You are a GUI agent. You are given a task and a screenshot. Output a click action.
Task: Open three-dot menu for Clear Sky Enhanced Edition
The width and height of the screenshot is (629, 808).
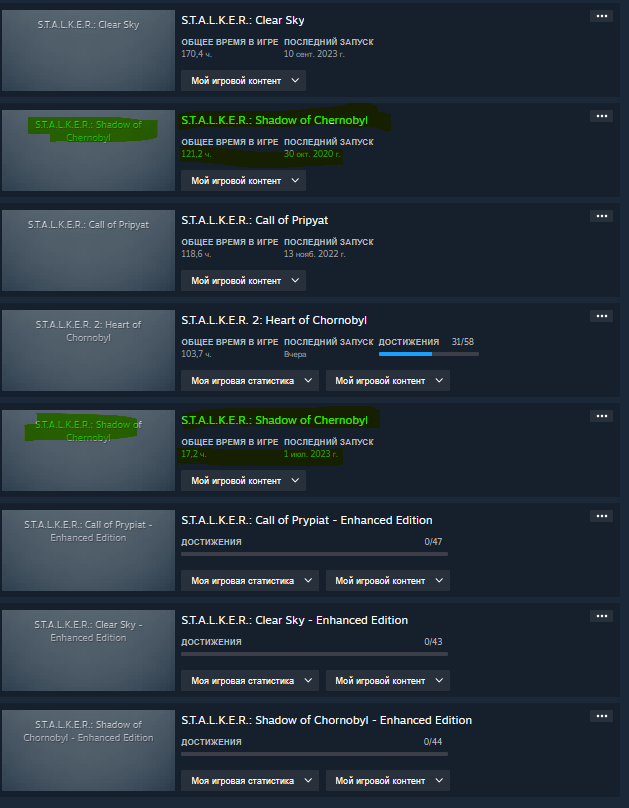[601, 616]
